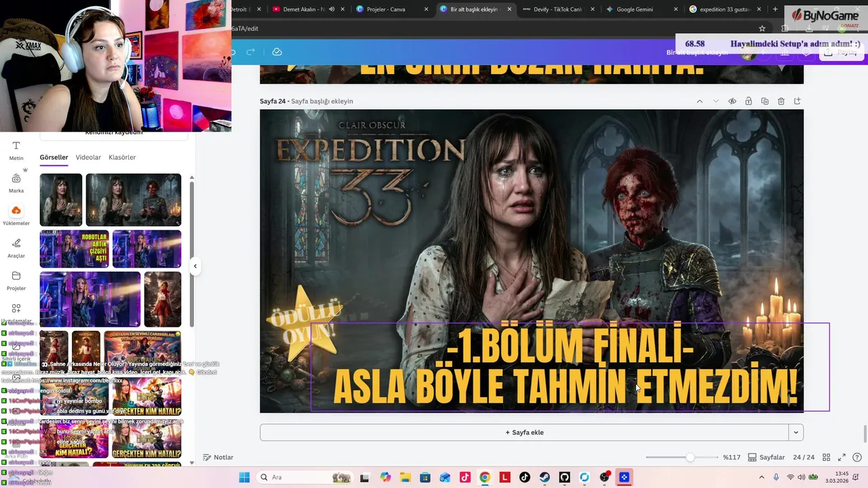Toggle the page 24 lock icon

pyautogui.click(x=749, y=101)
